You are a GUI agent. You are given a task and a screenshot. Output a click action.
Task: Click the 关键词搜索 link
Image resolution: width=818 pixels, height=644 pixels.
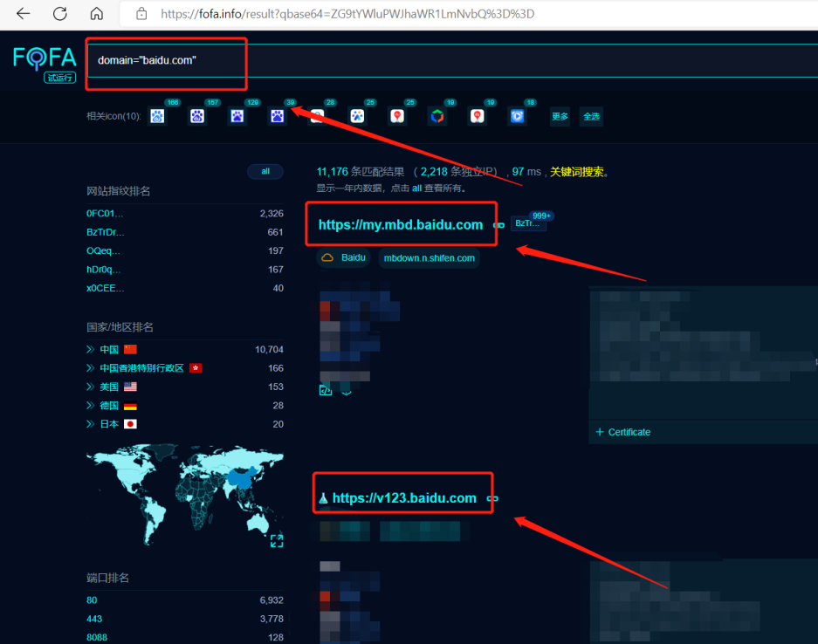(576, 172)
